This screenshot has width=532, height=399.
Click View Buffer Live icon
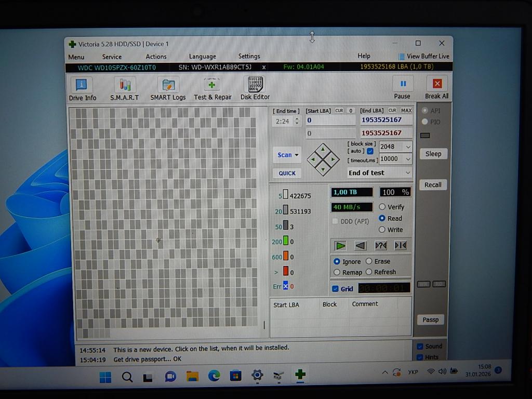(x=402, y=57)
